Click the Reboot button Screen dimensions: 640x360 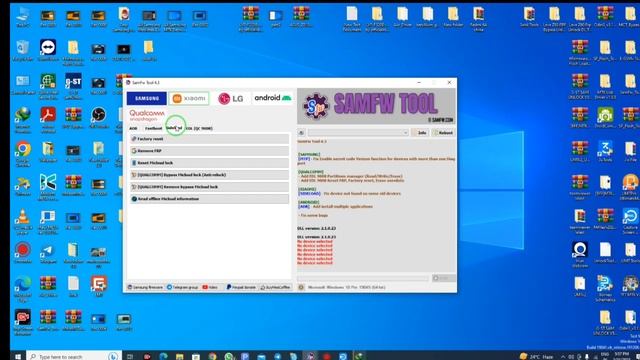[x=443, y=133]
